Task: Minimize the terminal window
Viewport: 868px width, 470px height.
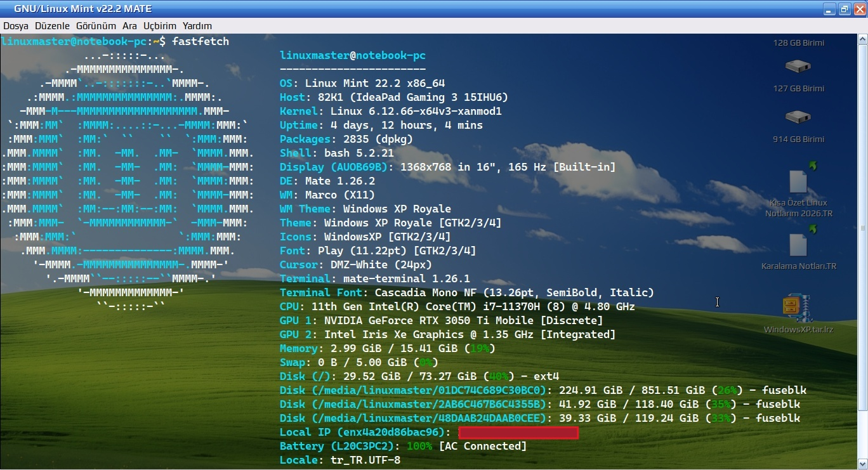Action: click(x=829, y=9)
